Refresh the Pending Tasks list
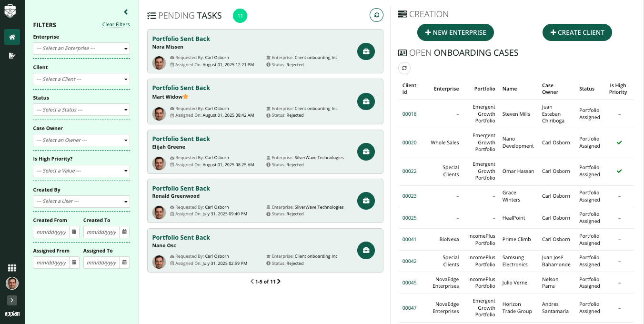 (376, 15)
